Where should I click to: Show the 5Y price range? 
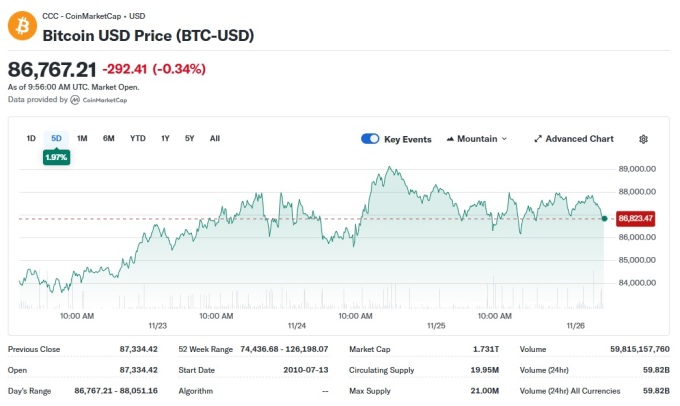tap(189, 138)
